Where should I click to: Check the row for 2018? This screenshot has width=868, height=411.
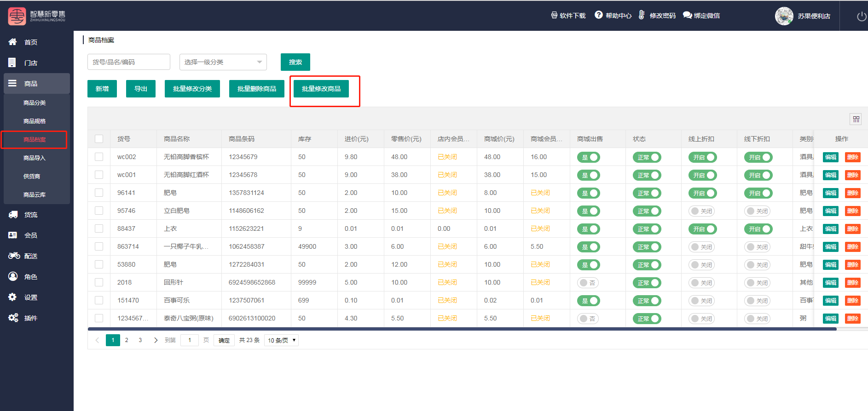(99, 282)
